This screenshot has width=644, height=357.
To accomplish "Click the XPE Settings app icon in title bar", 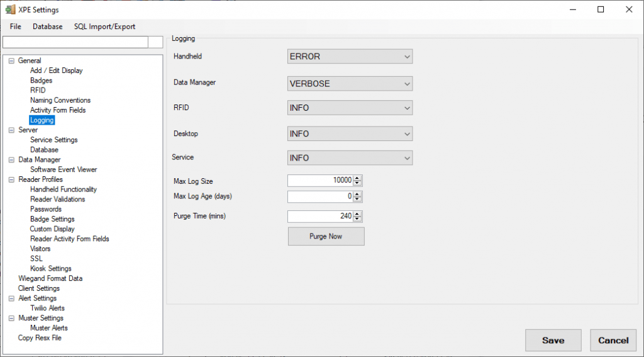I will tap(10, 9).
